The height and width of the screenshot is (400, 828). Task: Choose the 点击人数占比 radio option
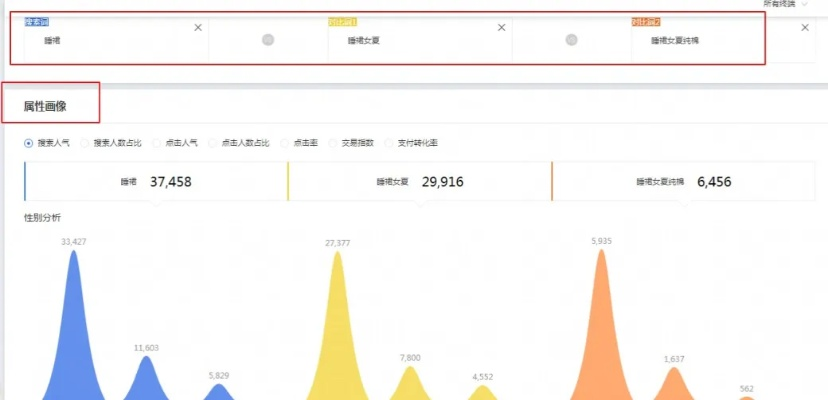[x=213, y=143]
